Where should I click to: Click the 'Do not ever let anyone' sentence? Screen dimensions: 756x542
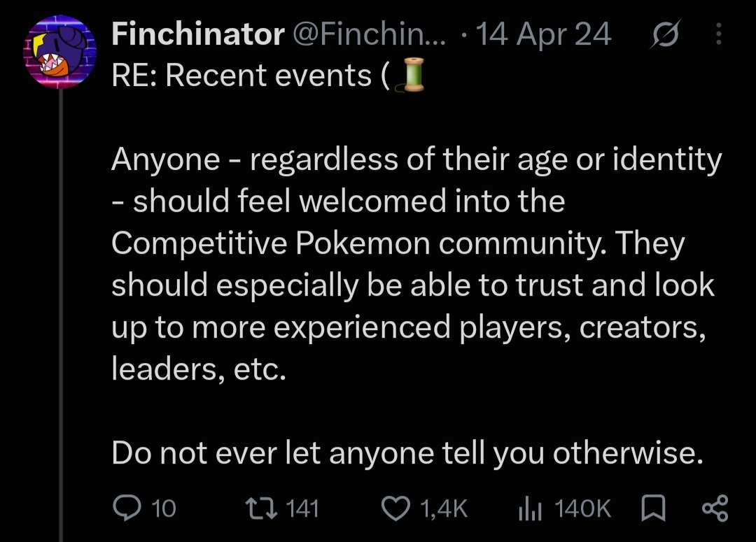[x=407, y=453]
